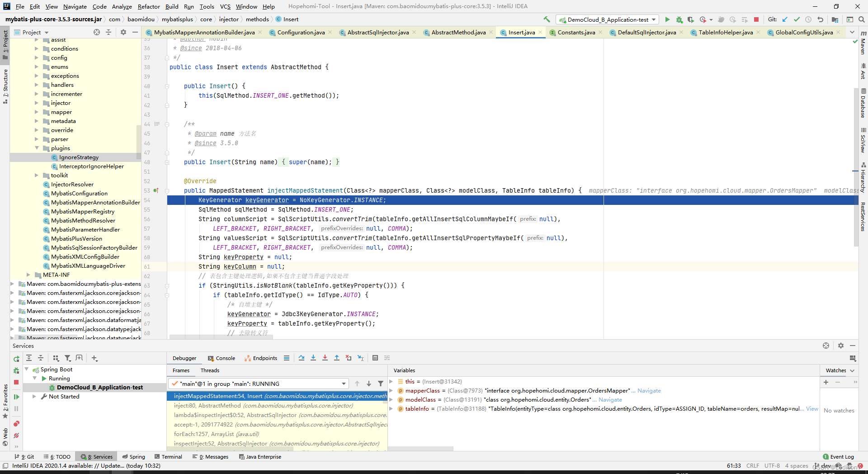Show Git history clock icon
The width and height of the screenshot is (868, 474).
[808, 19]
